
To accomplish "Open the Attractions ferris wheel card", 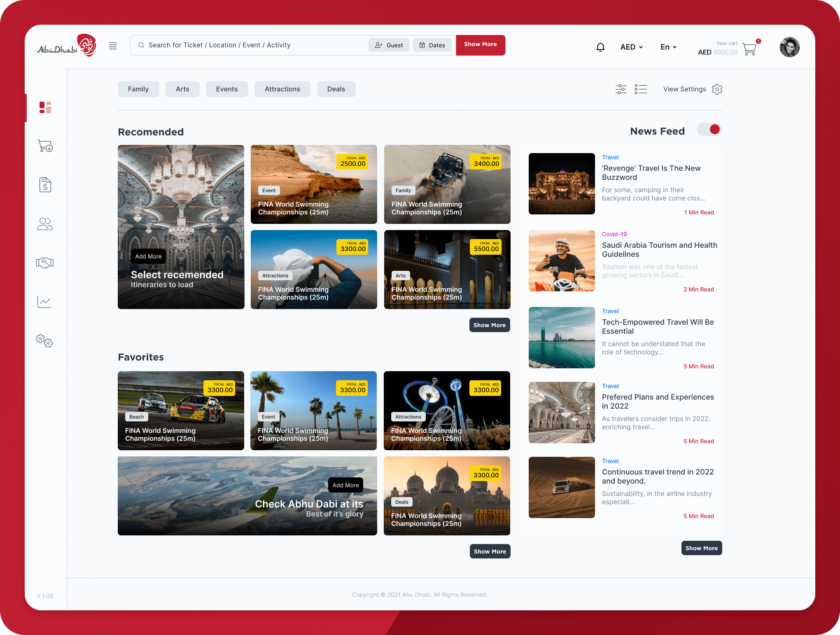I will click(x=447, y=411).
